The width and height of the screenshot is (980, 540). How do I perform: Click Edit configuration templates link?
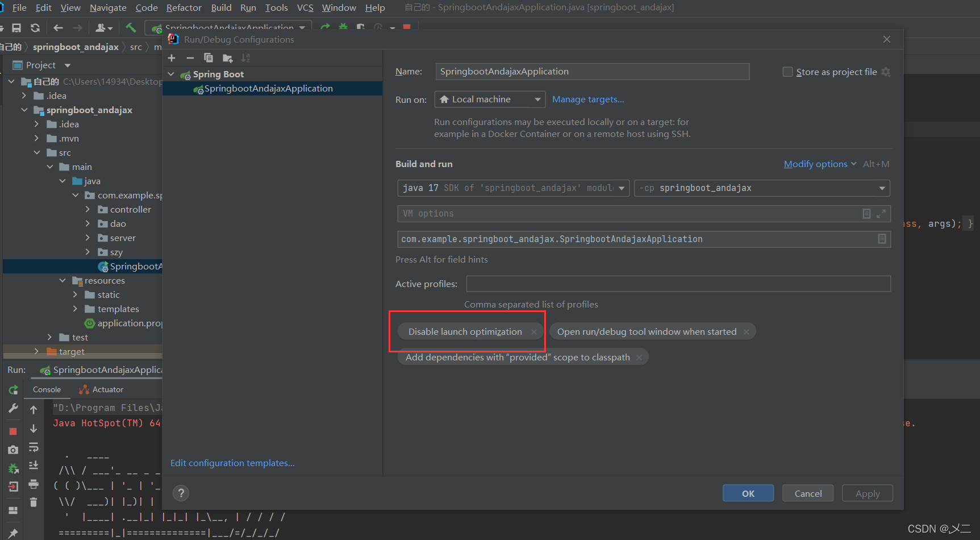232,463
